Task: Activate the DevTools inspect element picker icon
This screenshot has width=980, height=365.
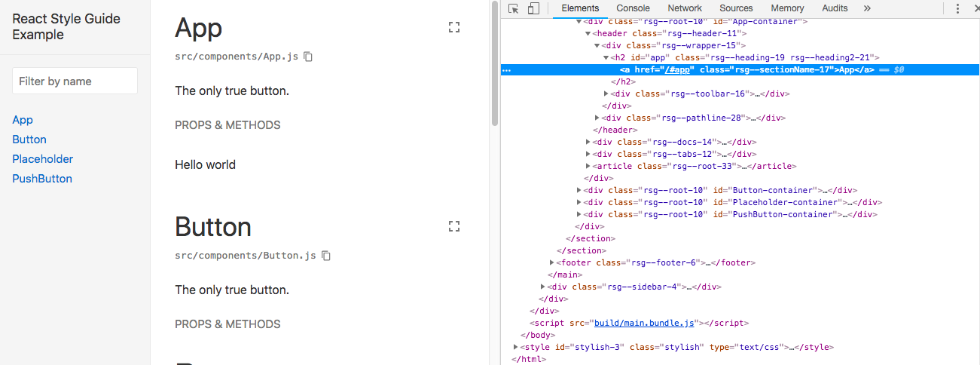Action: [x=514, y=8]
